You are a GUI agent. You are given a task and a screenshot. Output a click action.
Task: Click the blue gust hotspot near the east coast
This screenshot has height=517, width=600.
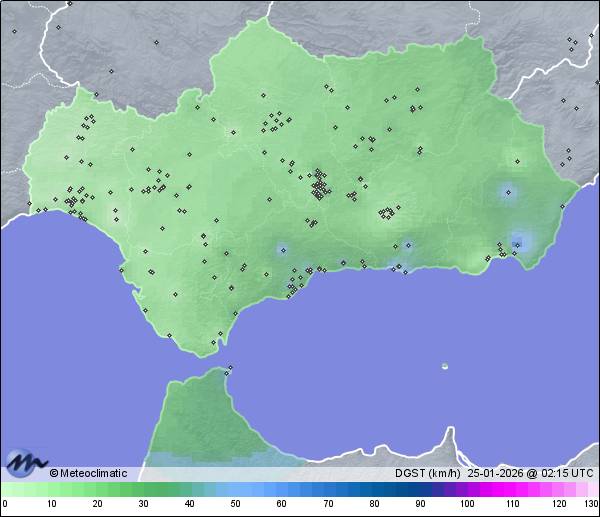(x=509, y=191)
